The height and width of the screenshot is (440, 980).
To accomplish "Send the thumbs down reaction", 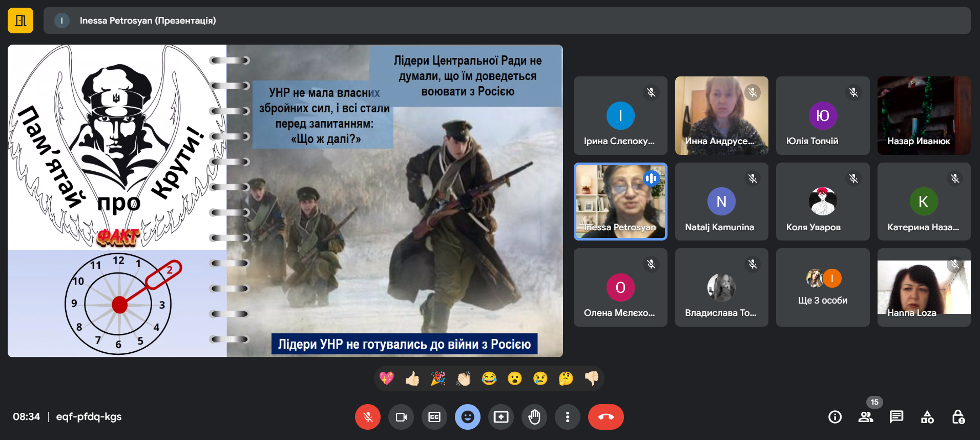I will tap(591, 378).
